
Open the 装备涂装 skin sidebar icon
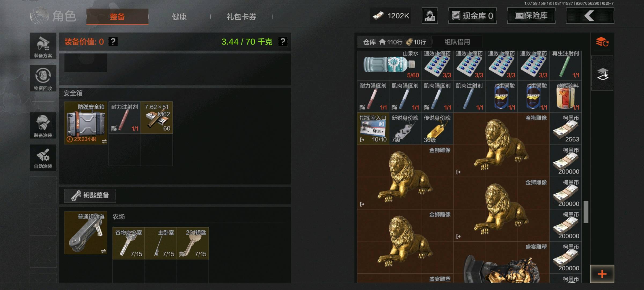pos(43,125)
